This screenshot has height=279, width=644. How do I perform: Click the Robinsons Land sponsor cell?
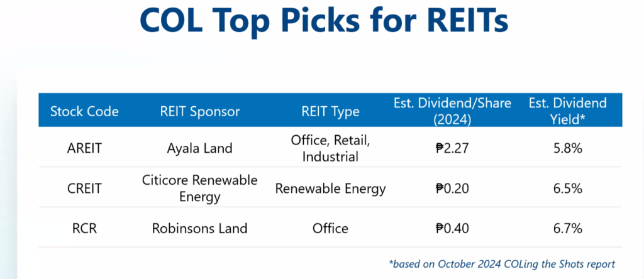pyautogui.click(x=200, y=227)
